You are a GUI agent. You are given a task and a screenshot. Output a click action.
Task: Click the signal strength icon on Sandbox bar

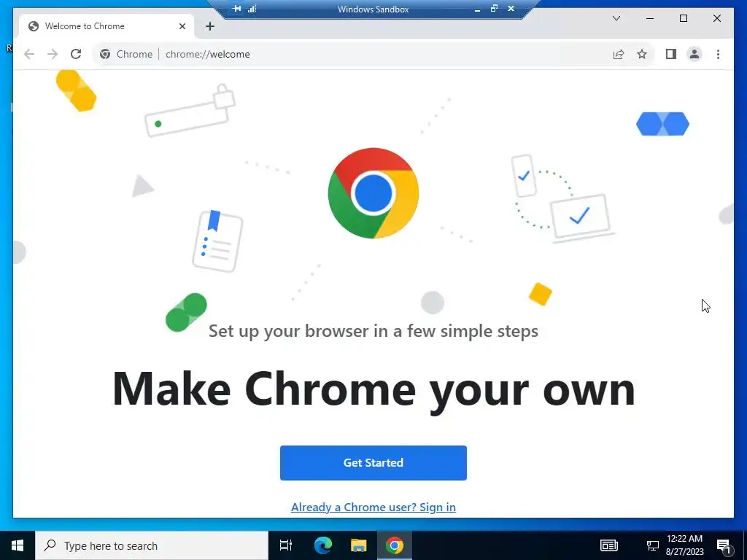pyautogui.click(x=252, y=9)
